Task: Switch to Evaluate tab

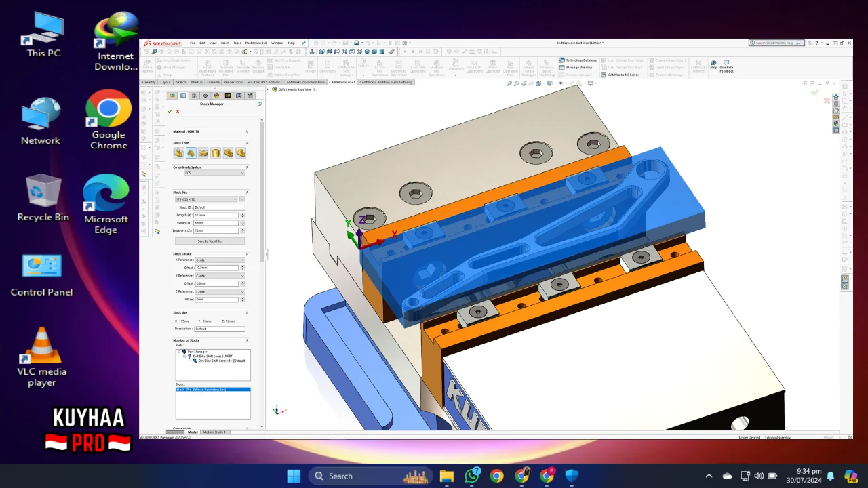Action: [214, 82]
